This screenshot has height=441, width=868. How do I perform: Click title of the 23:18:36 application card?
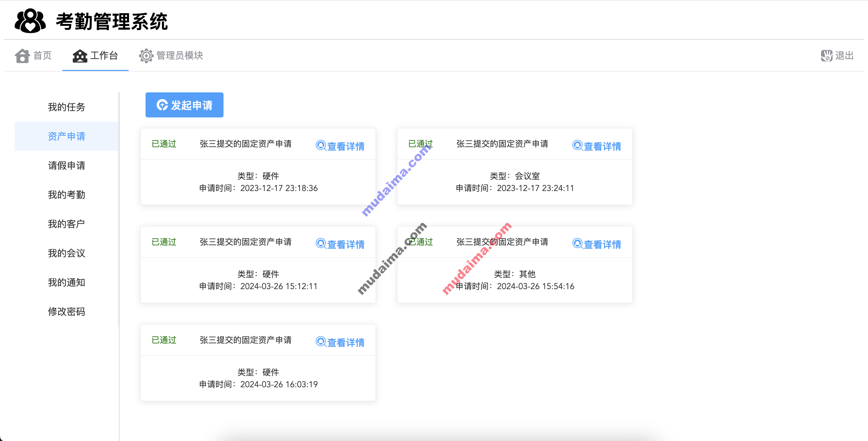pos(246,144)
